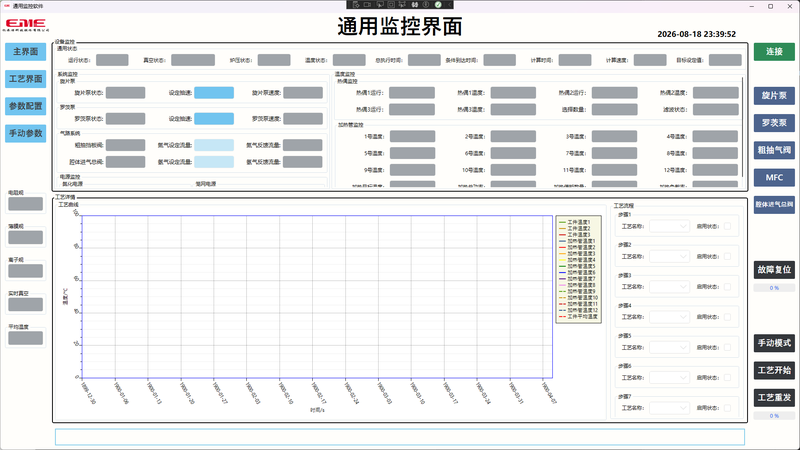The width and height of the screenshot is (800, 450).
Task: Tick the 启用状态 checkbox for 步骤3
Action: coord(728,287)
